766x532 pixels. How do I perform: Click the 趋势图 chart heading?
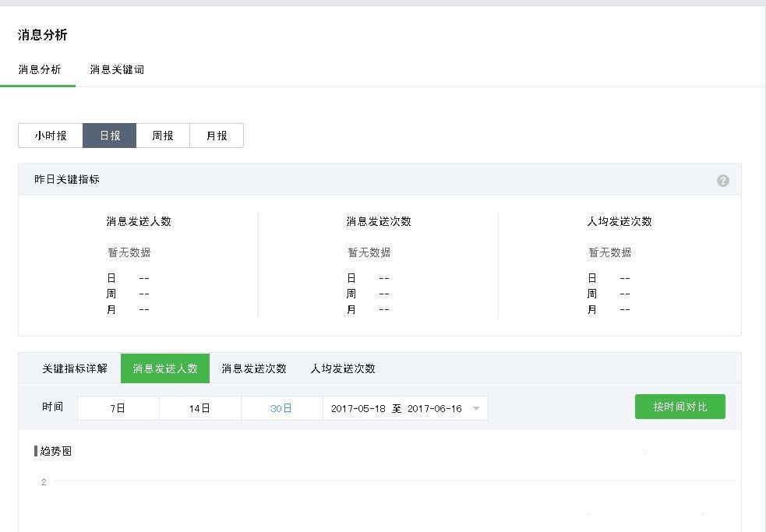coord(56,451)
